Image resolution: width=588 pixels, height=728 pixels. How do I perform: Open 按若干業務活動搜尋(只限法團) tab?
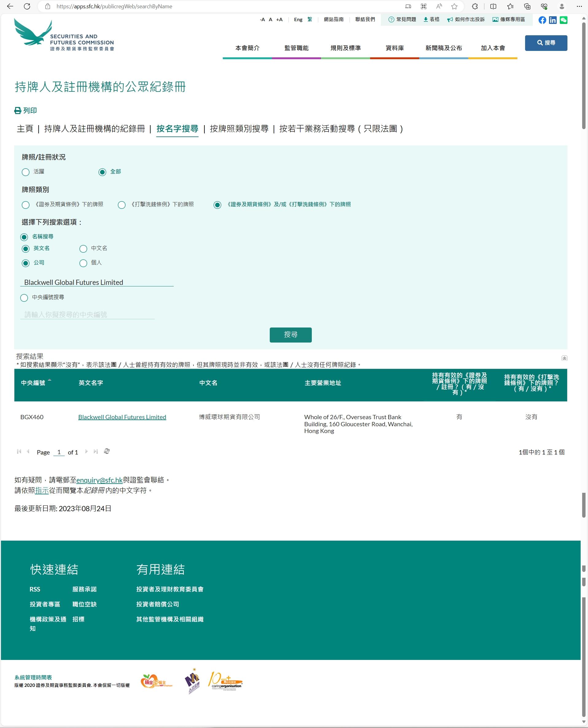click(x=342, y=128)
